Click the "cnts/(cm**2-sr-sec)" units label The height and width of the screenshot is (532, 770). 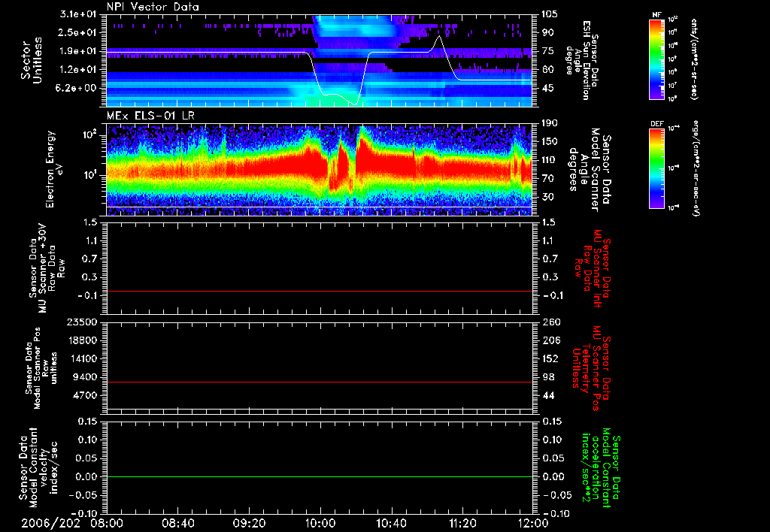[694, 59]
